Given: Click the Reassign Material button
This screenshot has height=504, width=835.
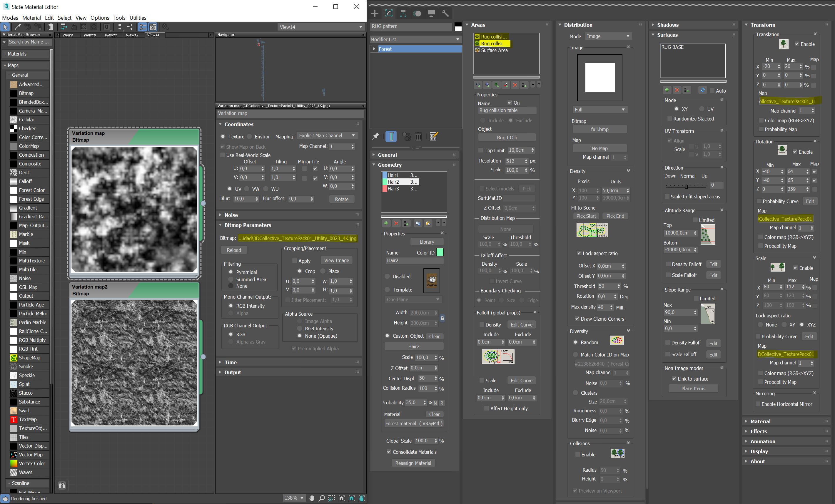Looking at the screenshot, I should (x=413, y=463).
